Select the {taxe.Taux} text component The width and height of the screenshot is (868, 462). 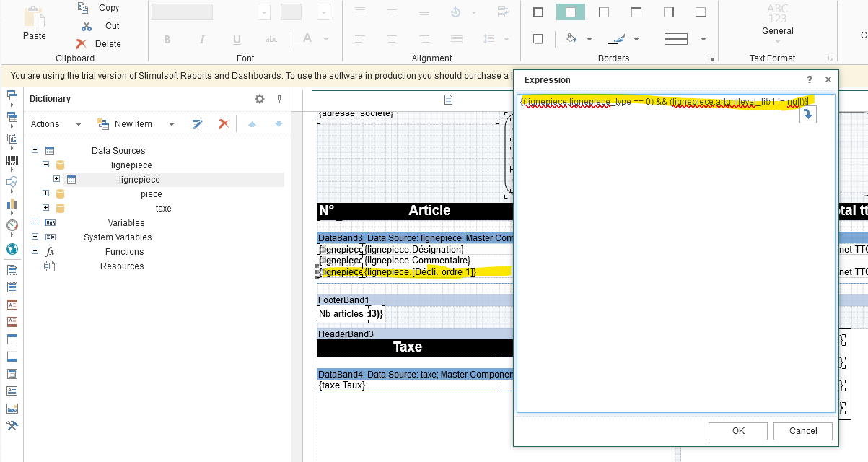(x=341, y=385)
